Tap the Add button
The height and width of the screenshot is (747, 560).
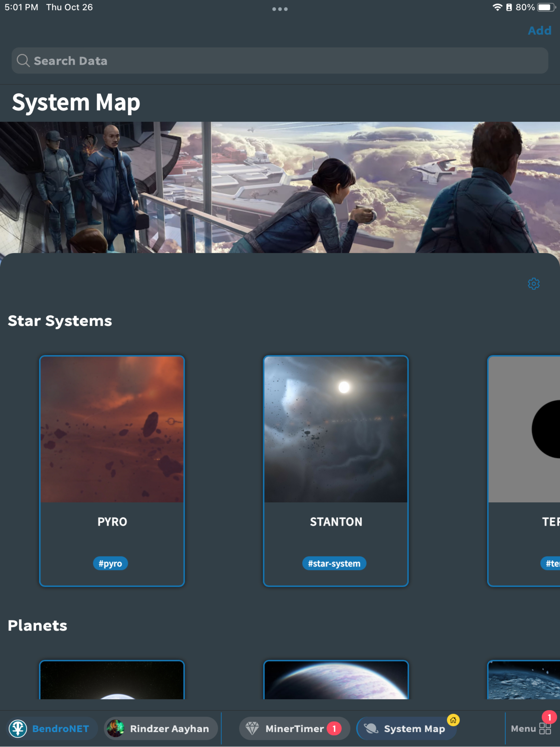539,30
